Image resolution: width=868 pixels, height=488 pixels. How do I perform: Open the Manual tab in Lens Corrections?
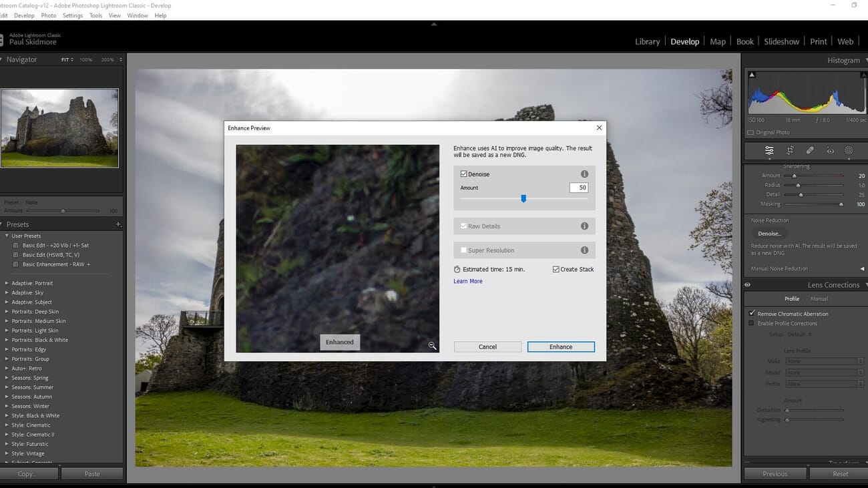(819, 298)
